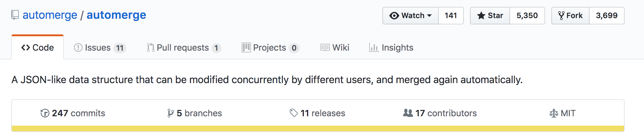Switch to the Issues tab

tap(100, 47)
